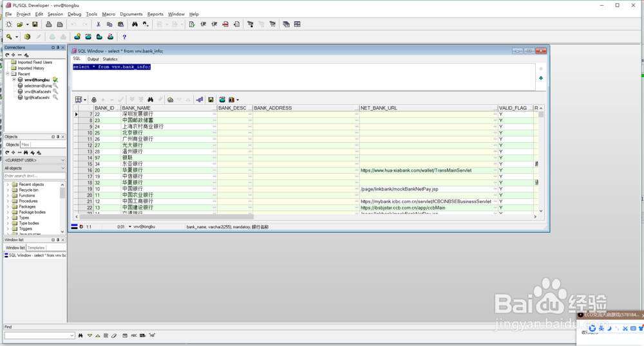Click the binoculars find icon in Objects panel
Viewport: 644px width, 346px height.
click(x=26, y=152)
